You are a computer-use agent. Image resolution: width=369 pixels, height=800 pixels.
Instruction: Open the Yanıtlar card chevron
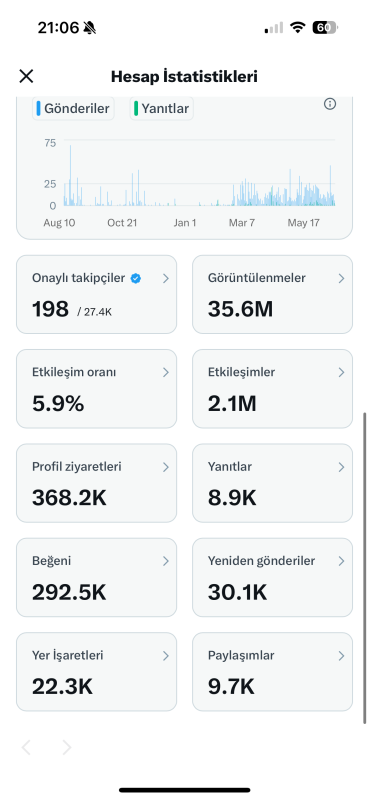[x=341, y=467]
